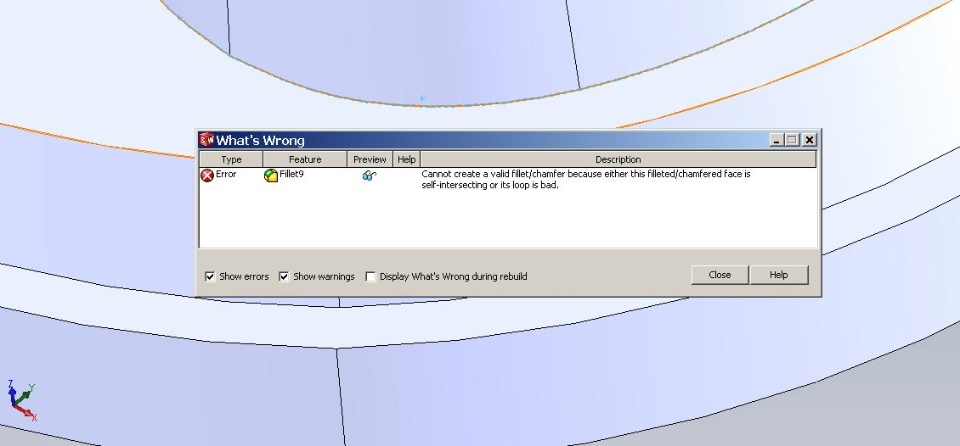The width and height of the screenshot is (960, 446).
Task: Close What's Wrong with the title bar X
Action: 809,140
